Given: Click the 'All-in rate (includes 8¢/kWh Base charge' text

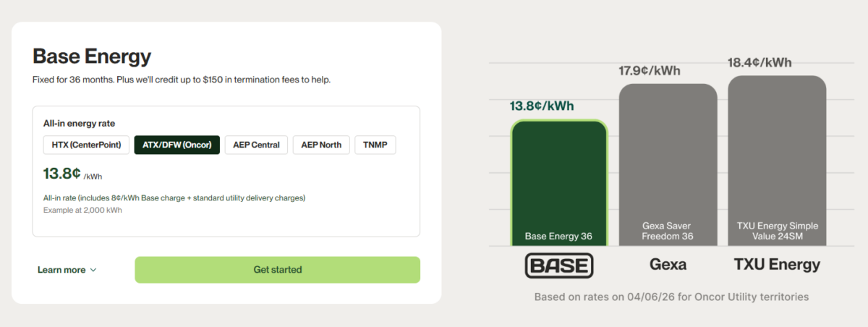Looking at the screenshot, I should [174, 198].
